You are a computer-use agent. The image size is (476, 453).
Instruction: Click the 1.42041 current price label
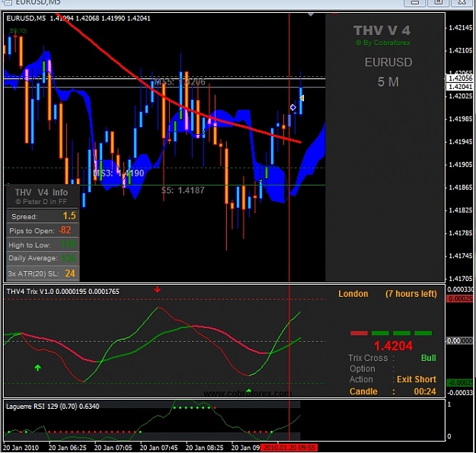[461, 87]
